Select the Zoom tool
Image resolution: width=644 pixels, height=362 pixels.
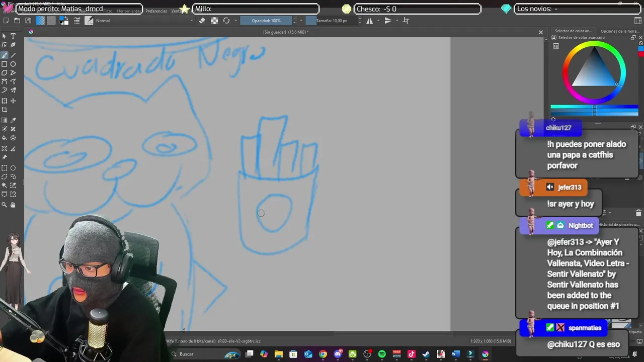(x=5, y=205)
